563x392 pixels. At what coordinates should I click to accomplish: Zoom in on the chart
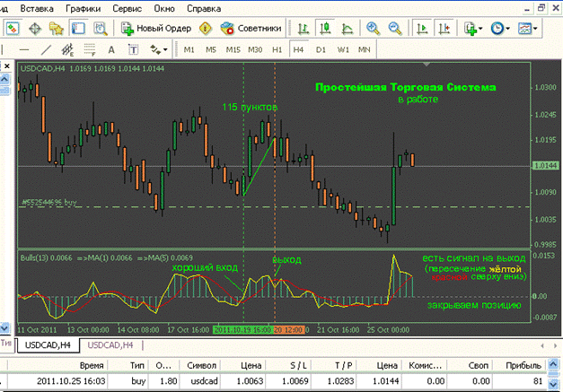click(373, 29)
